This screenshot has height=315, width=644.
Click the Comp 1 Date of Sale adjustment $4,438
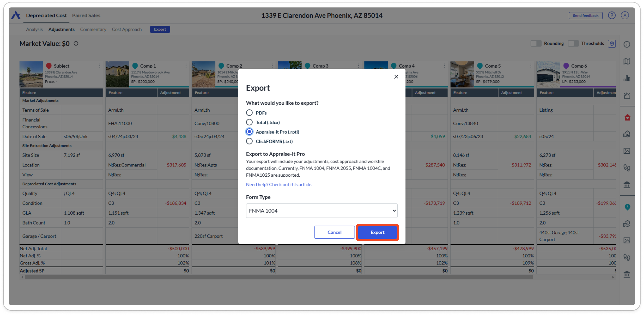coord(179,136)
